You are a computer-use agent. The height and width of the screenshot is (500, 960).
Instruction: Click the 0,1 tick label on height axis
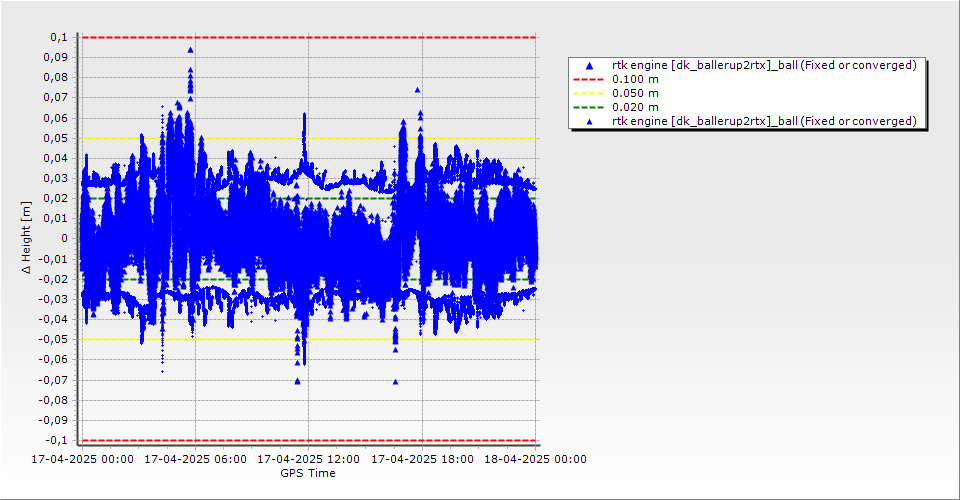tap(58, 37)
